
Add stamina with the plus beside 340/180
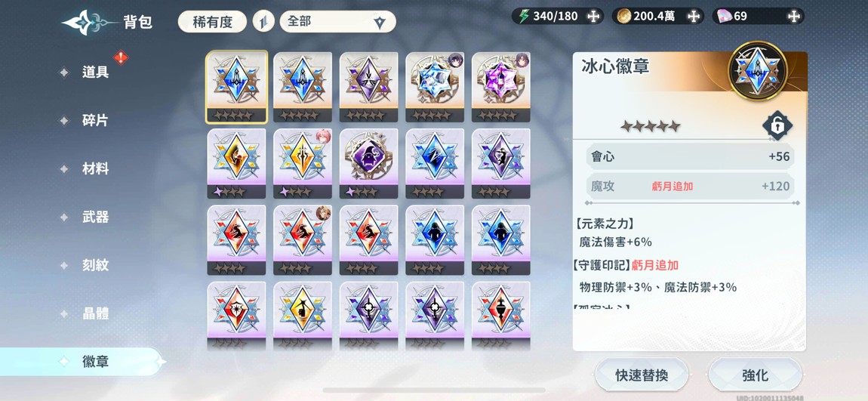tap(593, 16)
